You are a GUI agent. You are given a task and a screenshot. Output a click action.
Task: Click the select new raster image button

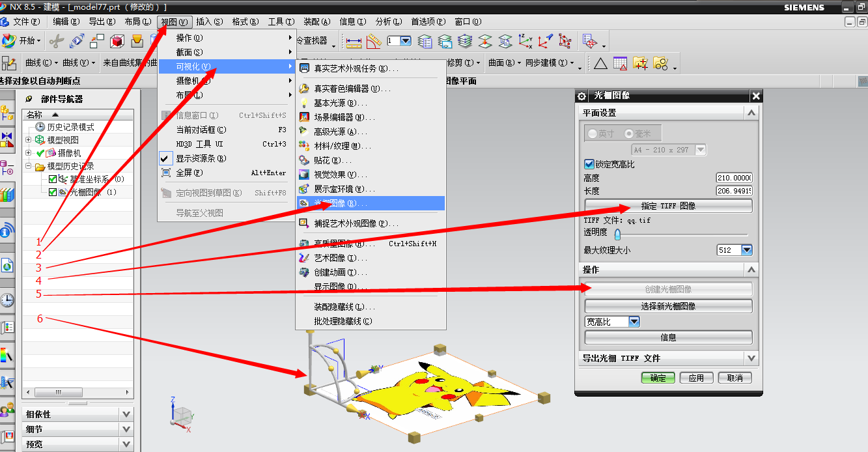(x=668, y=306)
